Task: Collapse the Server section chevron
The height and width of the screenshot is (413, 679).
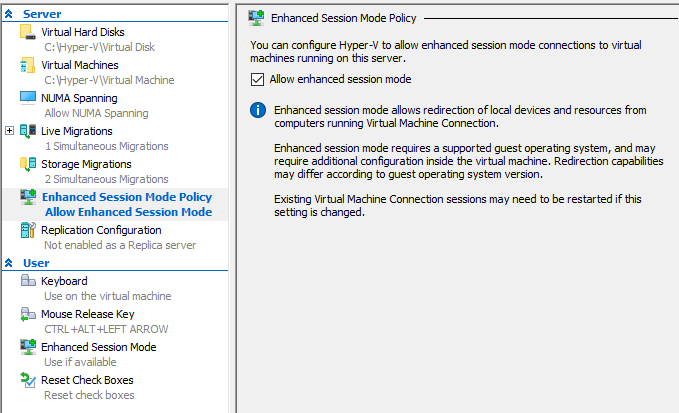Action: coord(9,14)
